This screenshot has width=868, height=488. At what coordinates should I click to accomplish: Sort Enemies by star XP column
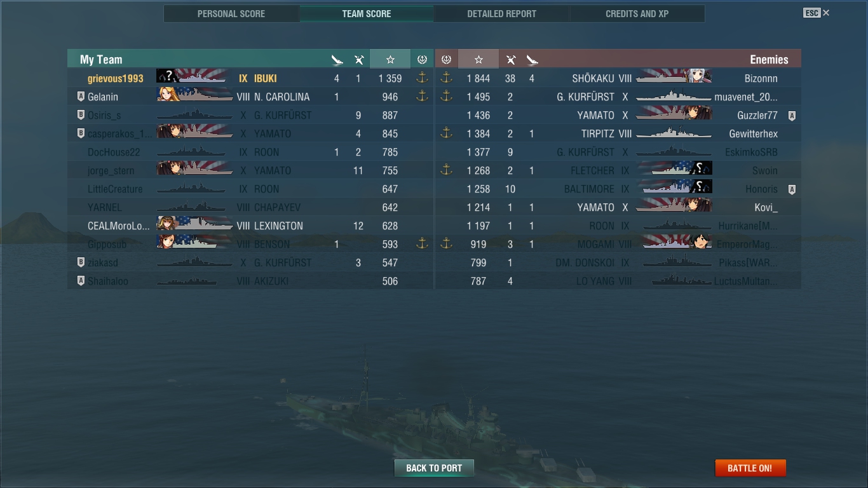(x=478, y=60)
